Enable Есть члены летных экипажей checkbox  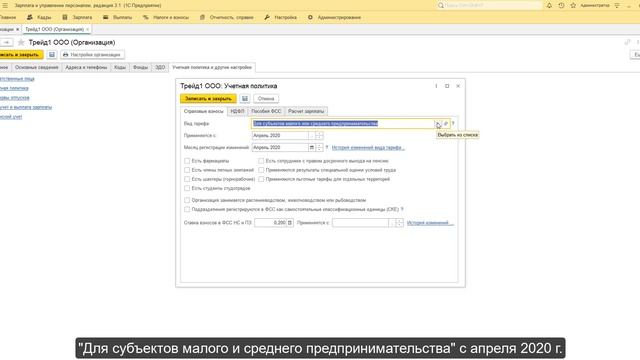pyautogui.click(x=187, y=170)
